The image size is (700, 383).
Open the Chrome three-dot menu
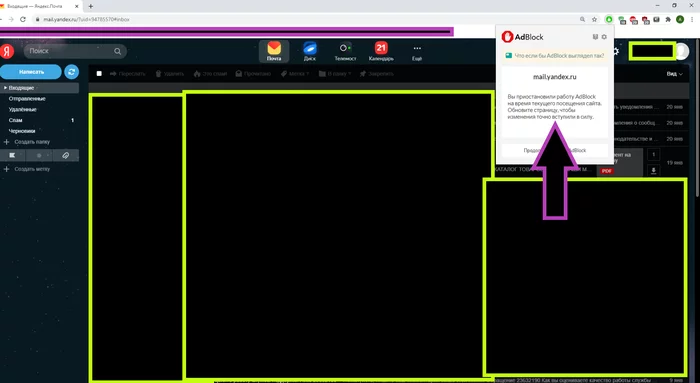click(692, 19)
